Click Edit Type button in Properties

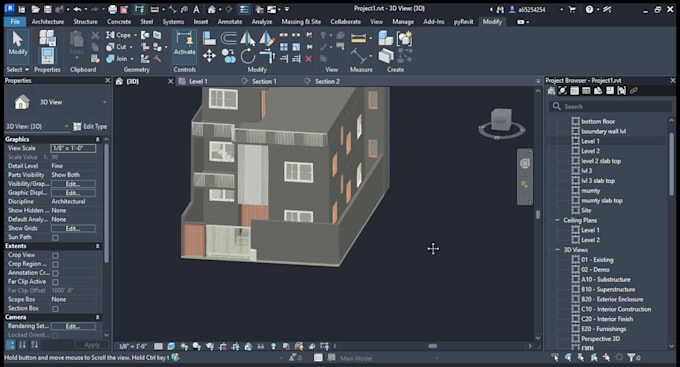(90, 126)
